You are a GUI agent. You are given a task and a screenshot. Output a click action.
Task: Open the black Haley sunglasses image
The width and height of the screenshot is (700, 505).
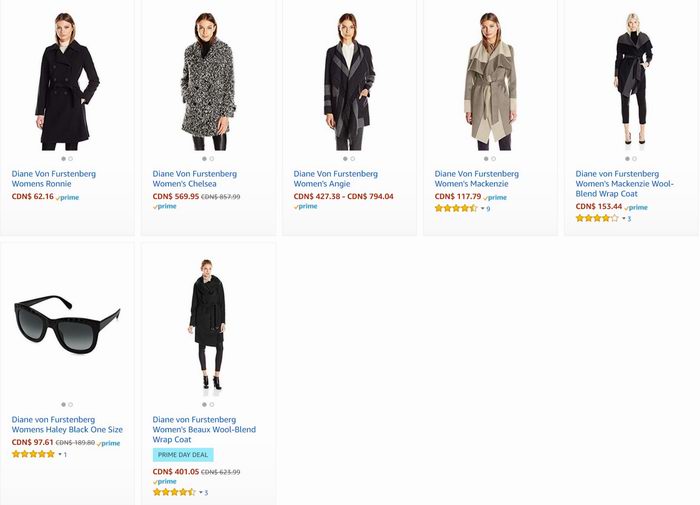pos(67,324)
